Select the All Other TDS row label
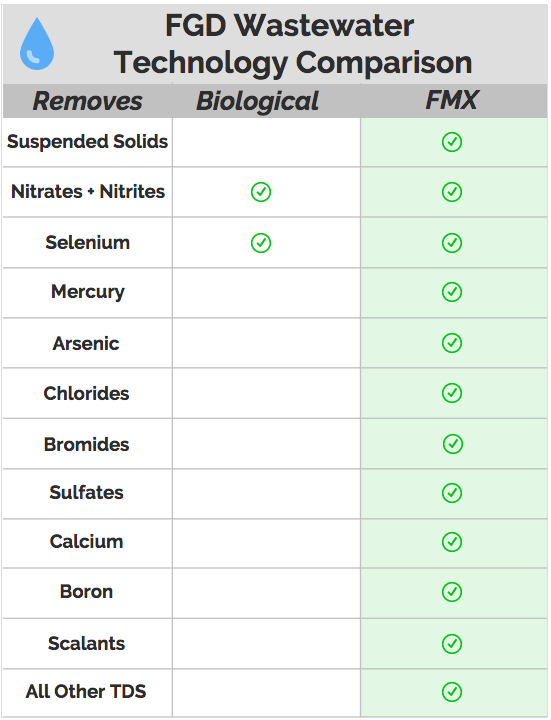This screenshot has width=551, height=720. pos(86,691)
